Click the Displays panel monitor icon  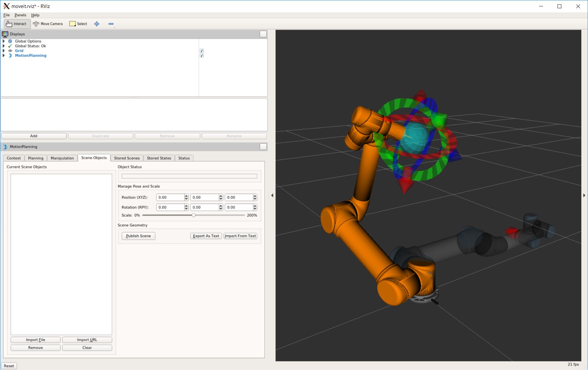[5, 34]
